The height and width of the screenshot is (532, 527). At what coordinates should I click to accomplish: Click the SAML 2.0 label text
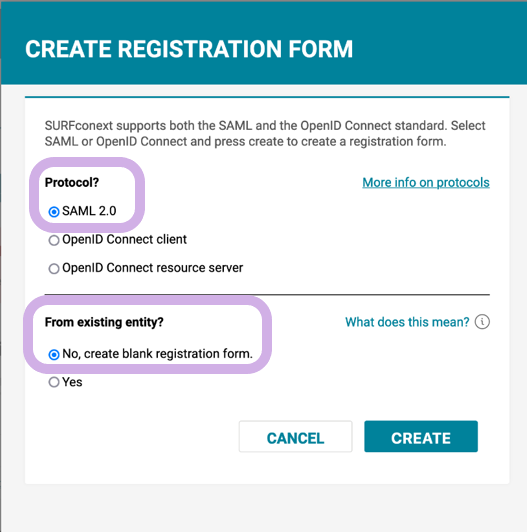click(89, 211)
